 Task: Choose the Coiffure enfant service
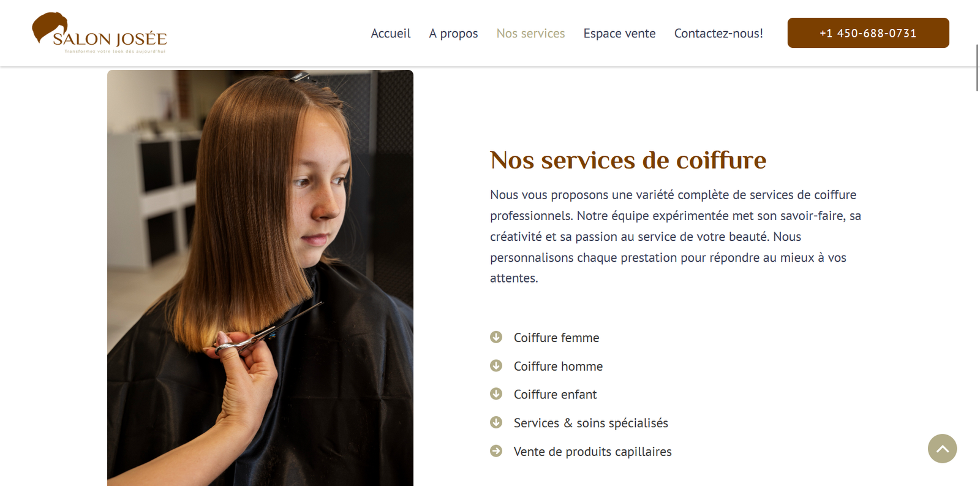pyautogui.click(x=555, y=394)
